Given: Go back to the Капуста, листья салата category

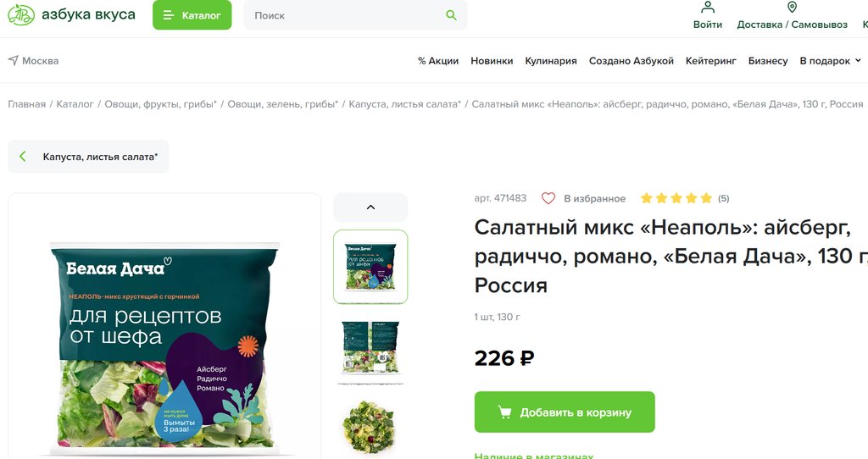Looking at the screenshot, I should point(88,157).
